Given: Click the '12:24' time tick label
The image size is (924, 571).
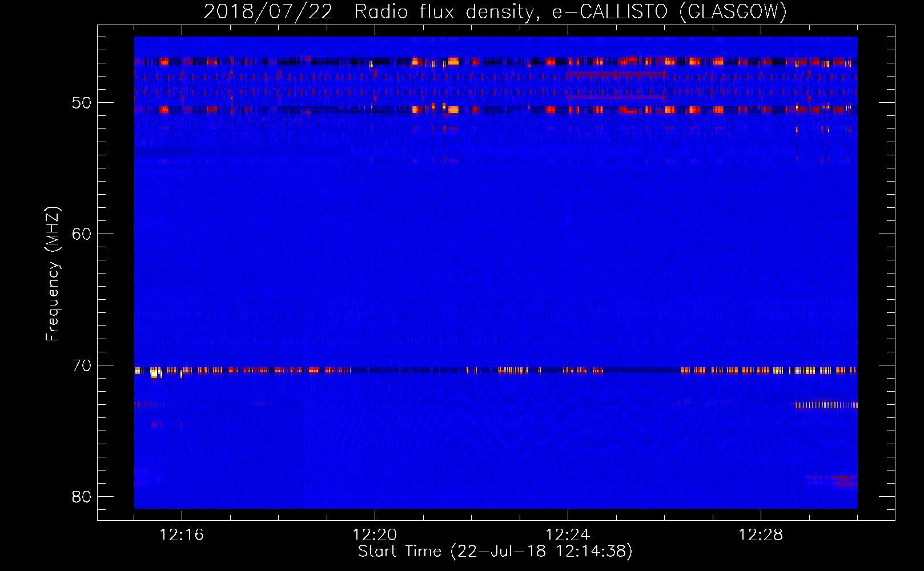Looking at the screenshot, I should [x=568, y=535].
